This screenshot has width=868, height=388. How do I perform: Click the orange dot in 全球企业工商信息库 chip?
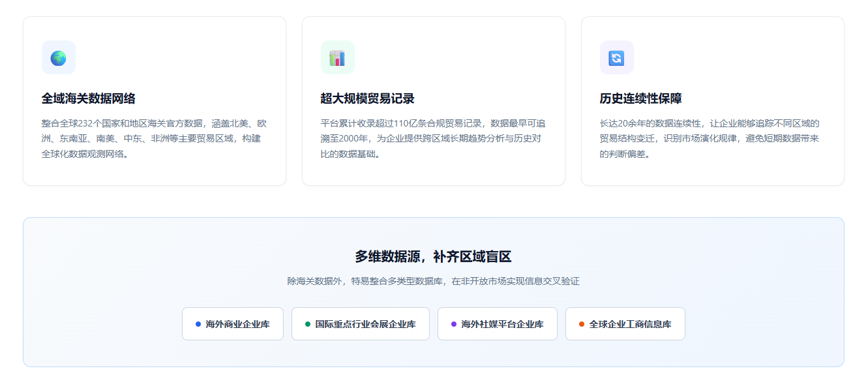pyautogui.click(x=582, y=324)
